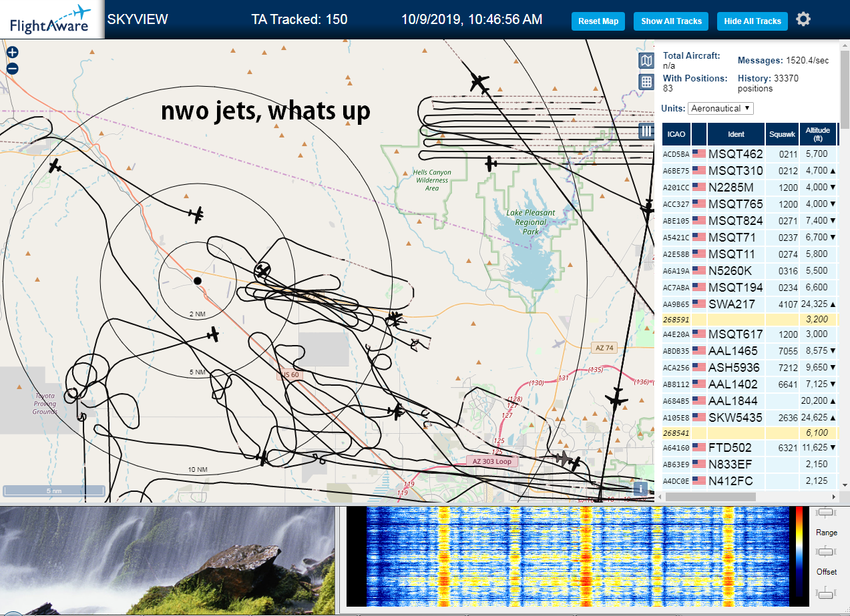This screenshot has height=616, width=850.
Task: Click the table's horizontal scrollbar thumb
Action: [710, 497]
